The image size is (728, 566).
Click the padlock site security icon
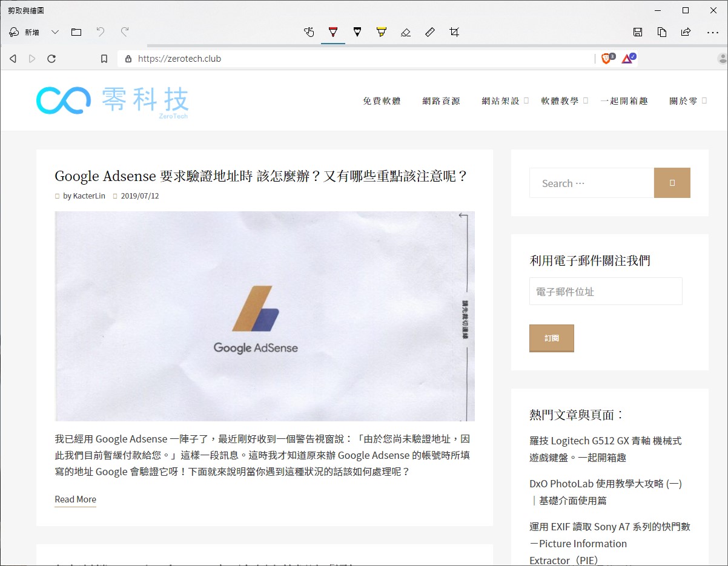[x=128, y=59]
